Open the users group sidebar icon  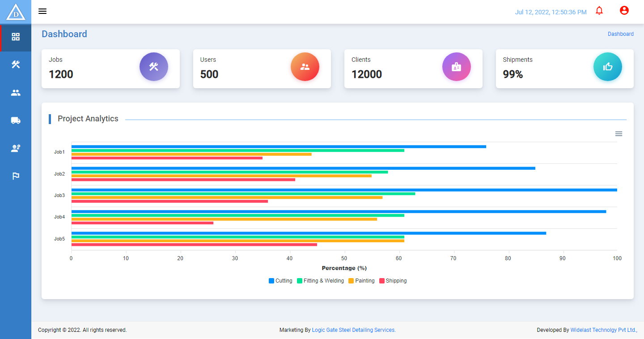pyautogui.click(x=16, y=93)
